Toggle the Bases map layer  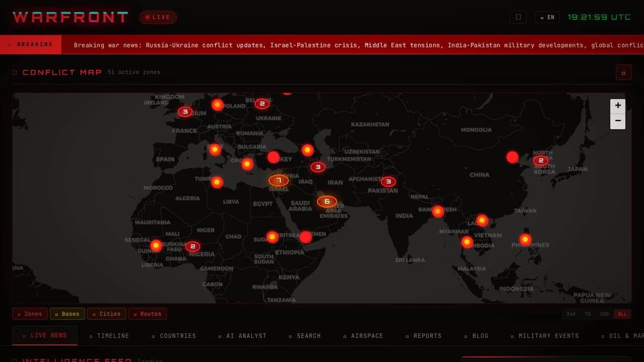coord(67,314)
